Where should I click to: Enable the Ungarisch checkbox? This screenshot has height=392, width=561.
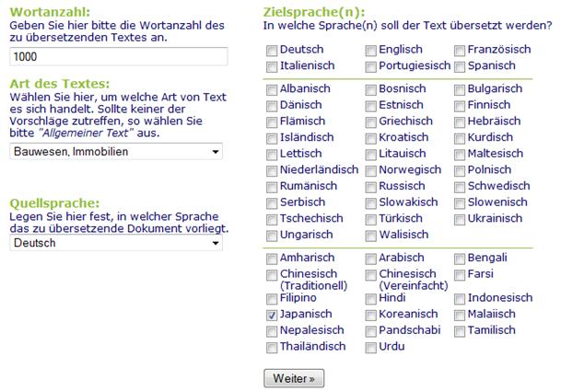pyautogui.click(x=272, y=236)
